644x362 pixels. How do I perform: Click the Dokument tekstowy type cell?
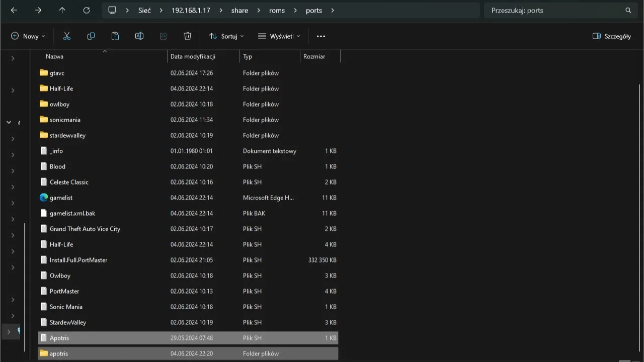[x=270, y=151]
